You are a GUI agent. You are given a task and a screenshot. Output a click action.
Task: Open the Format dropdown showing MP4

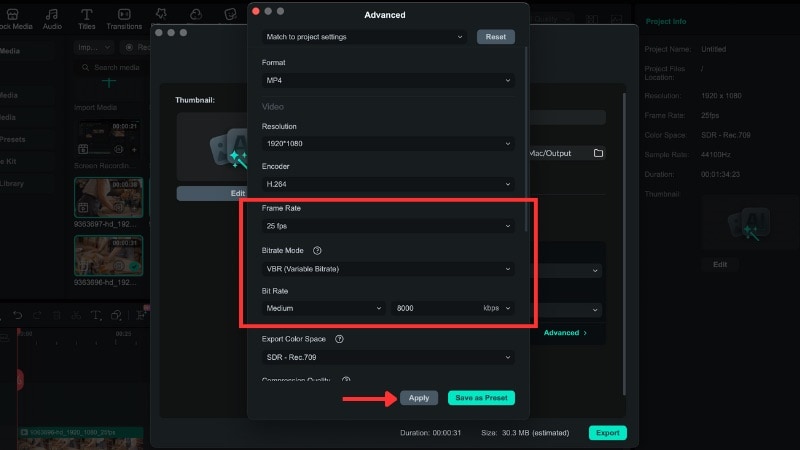click(x=388, y=80)
